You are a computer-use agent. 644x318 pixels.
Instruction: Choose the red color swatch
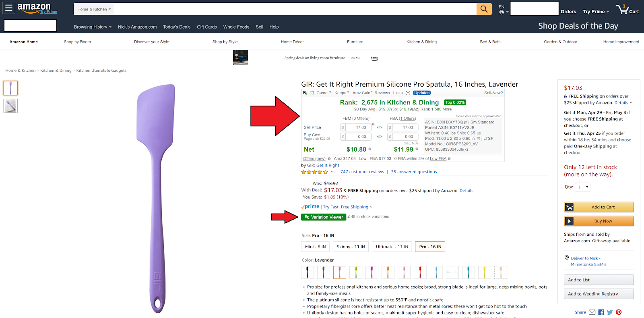pyautogui.click(x=420, y=272)
